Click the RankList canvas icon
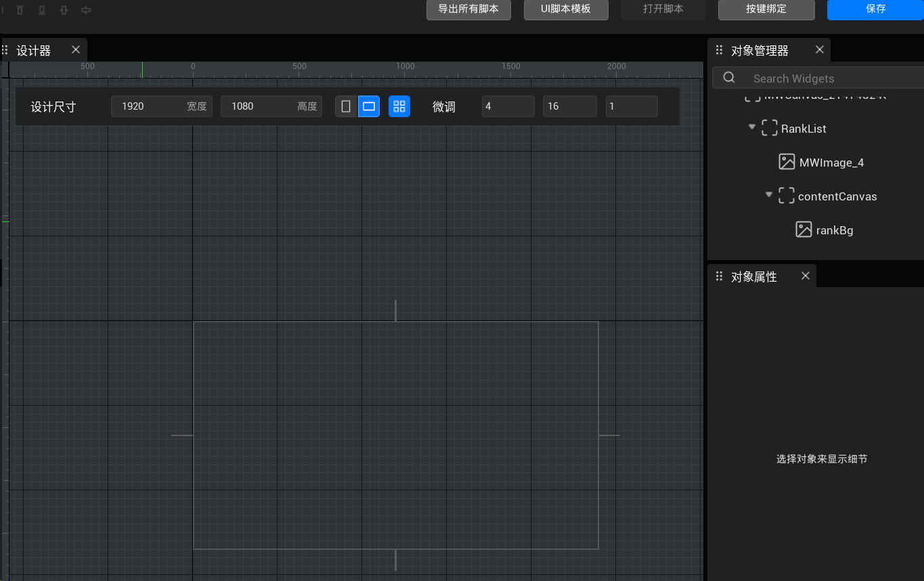924x581 pixels. 769,129
